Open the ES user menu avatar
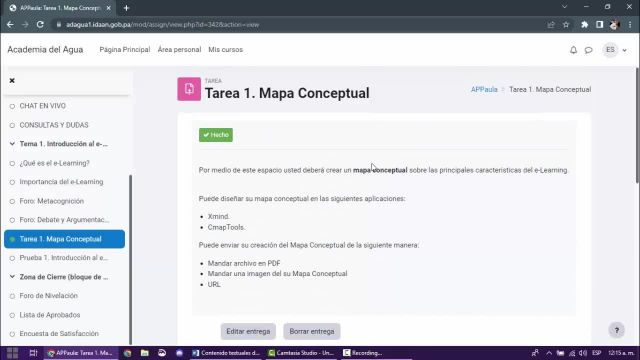 [610, 50]
